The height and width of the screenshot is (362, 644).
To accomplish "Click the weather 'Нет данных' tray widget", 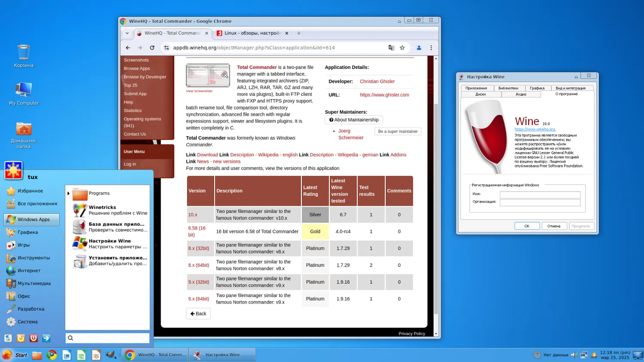I will tap(551, 355).
